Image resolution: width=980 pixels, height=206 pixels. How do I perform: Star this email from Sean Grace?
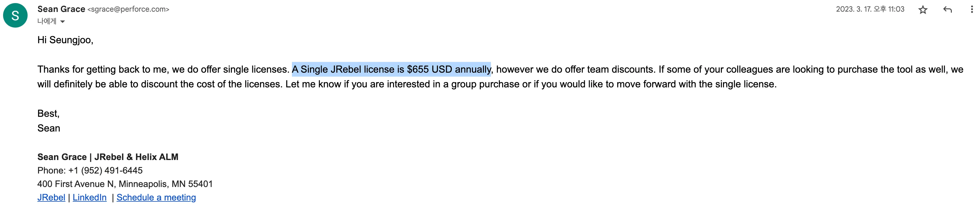[923, 10]
